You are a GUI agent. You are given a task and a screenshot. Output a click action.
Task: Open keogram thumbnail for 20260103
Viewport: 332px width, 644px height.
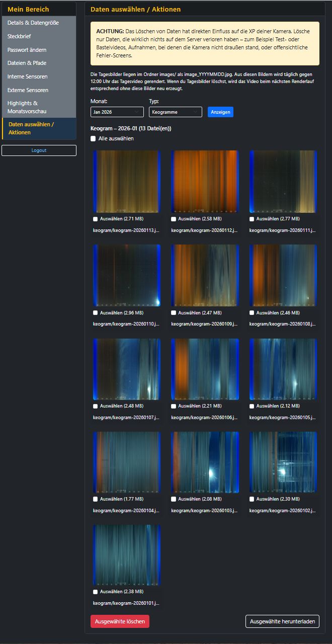coord(205,462)
